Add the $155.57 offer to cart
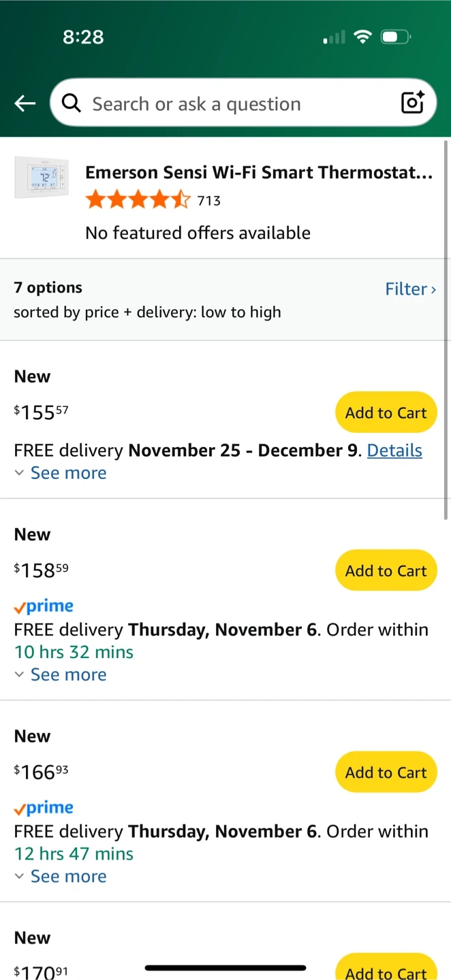 click(386, 412)
